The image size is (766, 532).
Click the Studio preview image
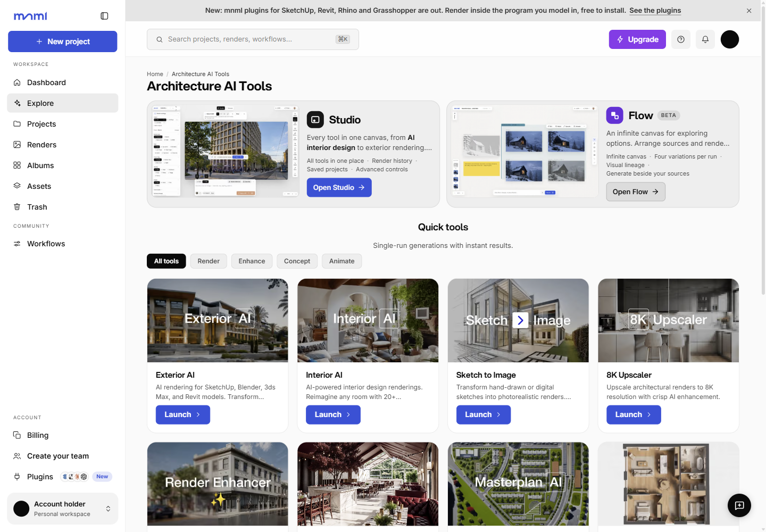coord(225,152)
